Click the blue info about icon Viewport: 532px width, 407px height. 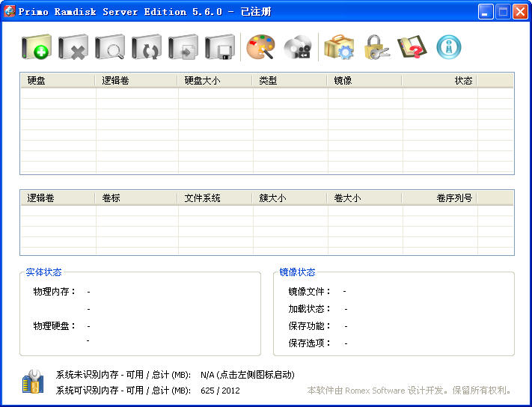[x=449, y=48]
